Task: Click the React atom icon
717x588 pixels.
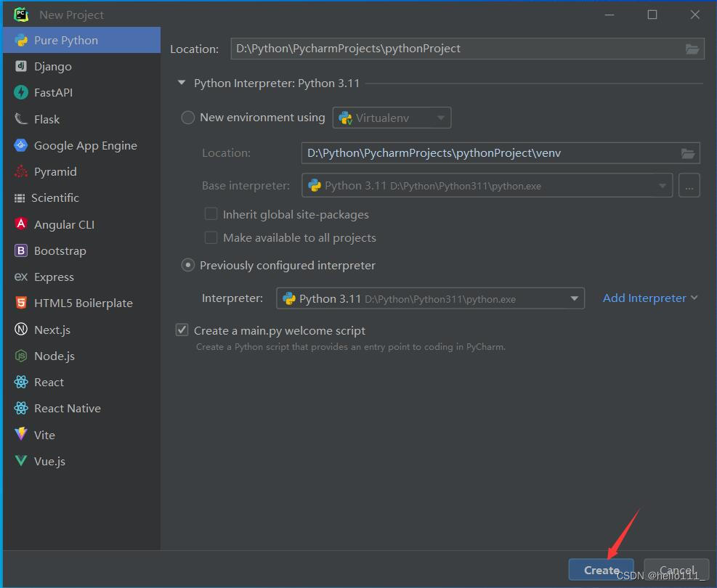Action: [x=20, y=382]
